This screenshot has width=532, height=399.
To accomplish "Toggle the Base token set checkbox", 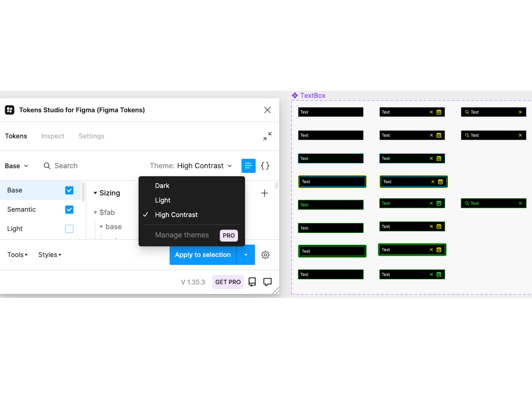I will [69, 190].
